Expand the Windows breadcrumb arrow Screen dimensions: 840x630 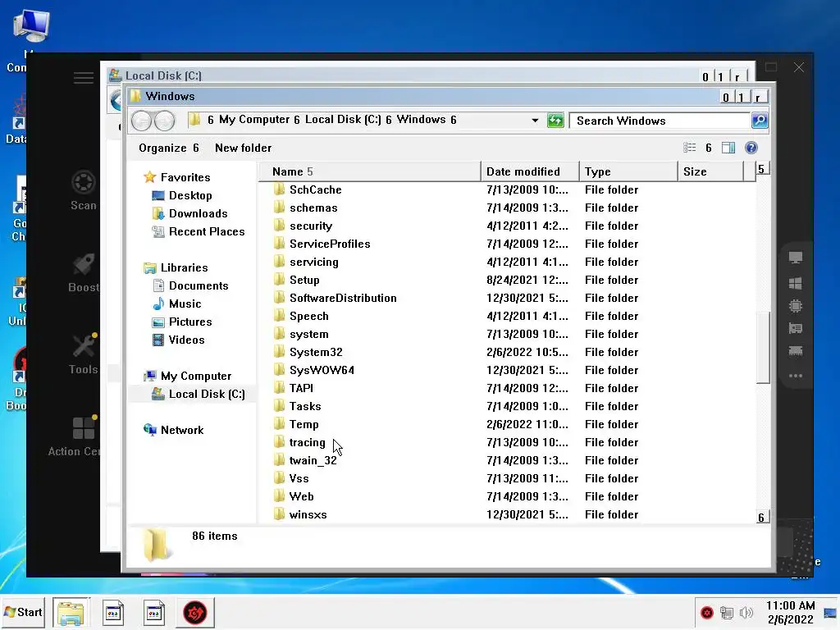click(453, 120)
